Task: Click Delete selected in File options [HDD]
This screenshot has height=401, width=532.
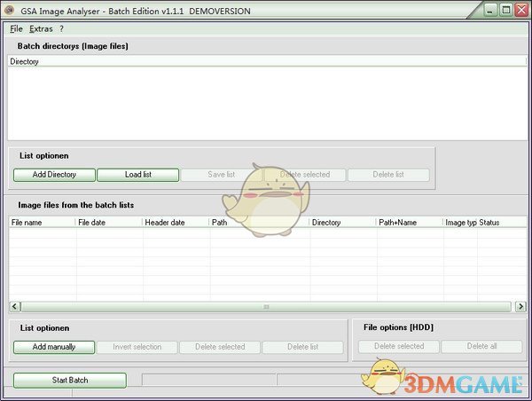Action: [399, 346]
